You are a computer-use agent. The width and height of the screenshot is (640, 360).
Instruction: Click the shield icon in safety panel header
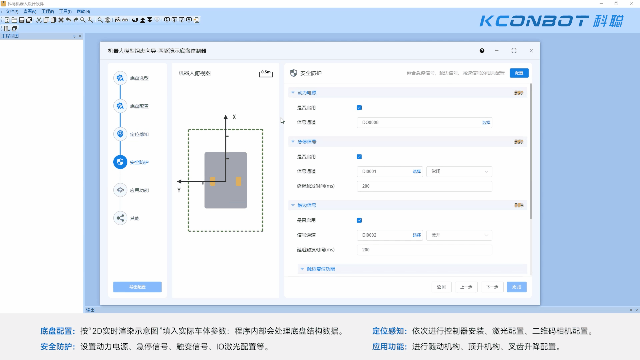click(293, 73)
